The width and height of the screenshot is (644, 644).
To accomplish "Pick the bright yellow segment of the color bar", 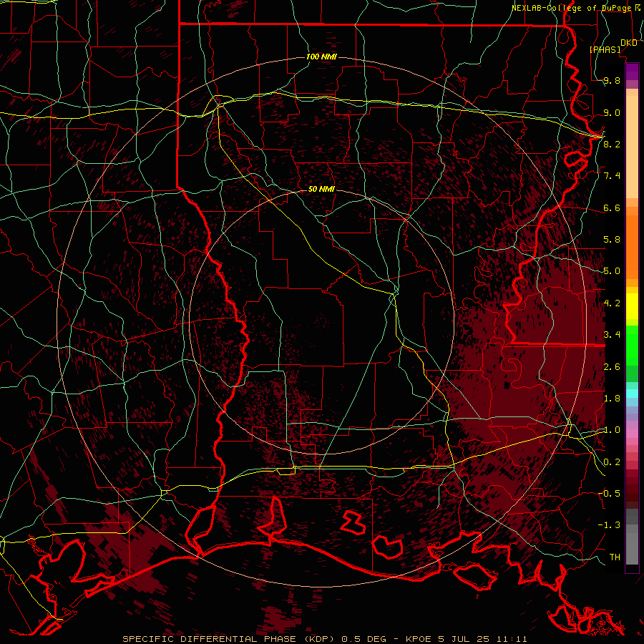I will [x=632, y=306].
